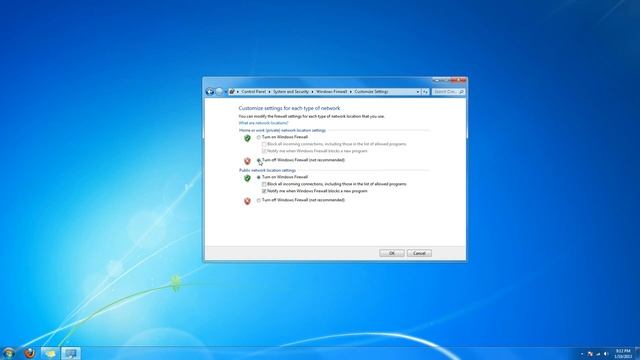
Task: Click the Control Panel taskbar button
Action: point(71,353)
